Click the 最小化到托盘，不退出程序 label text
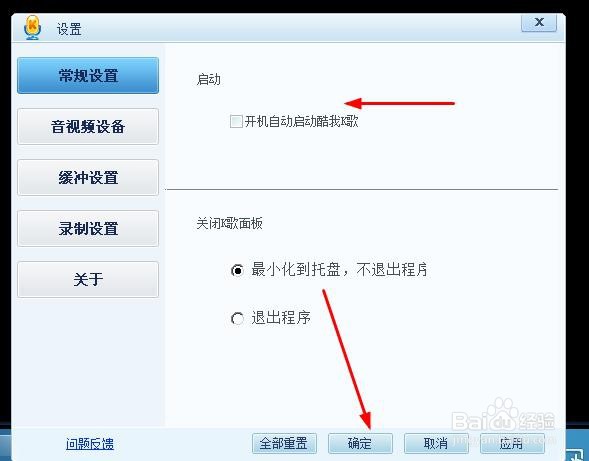 (339, 269)
